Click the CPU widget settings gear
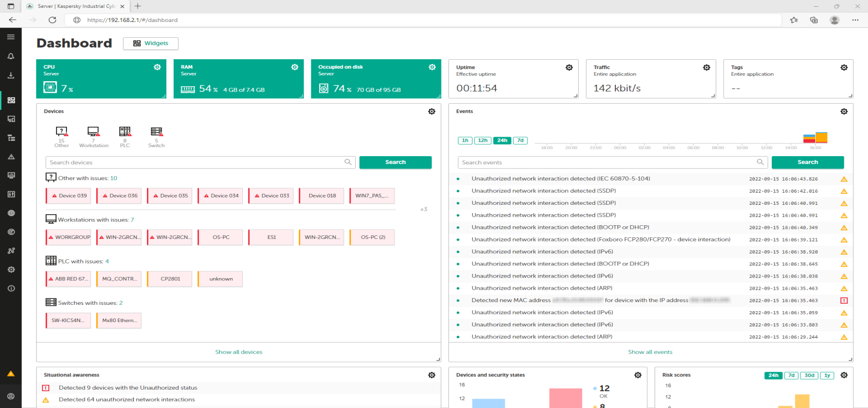Image resolution: width=868 pixels, height=408 pixels. point(157,67)
